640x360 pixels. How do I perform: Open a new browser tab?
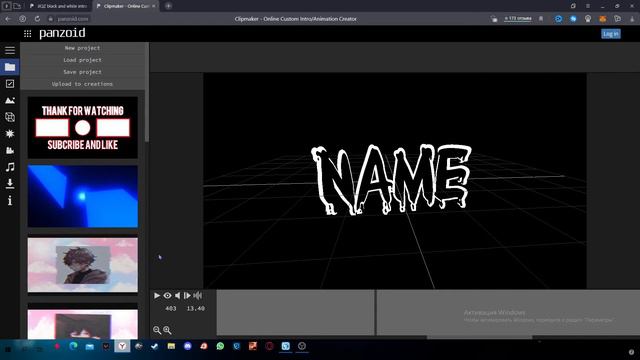point(168,6)
